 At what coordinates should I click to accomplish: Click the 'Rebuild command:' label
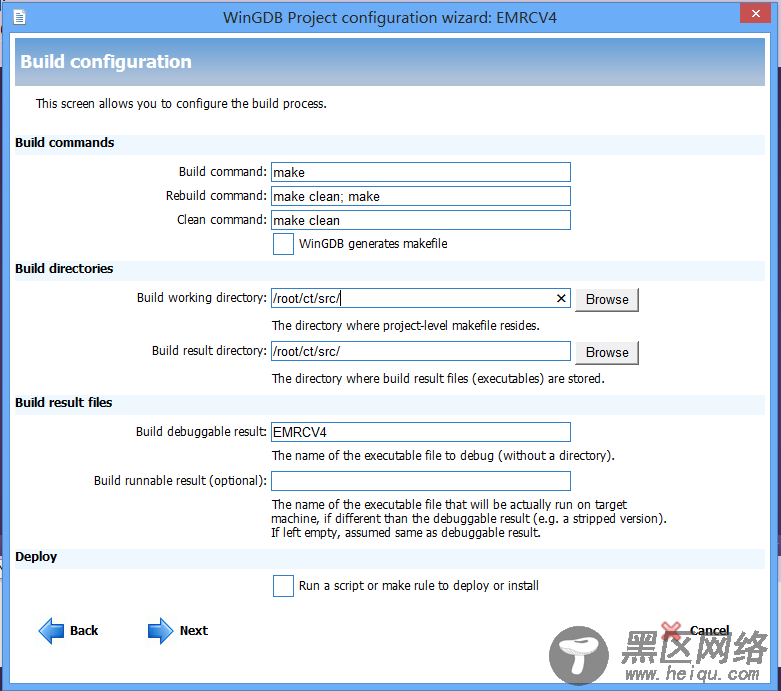click(x=216, y=196)
